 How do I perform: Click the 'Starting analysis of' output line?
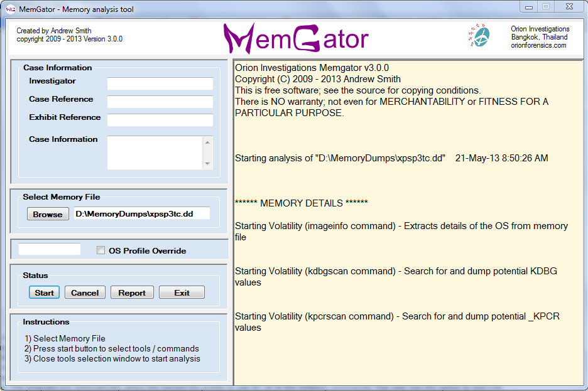click(391, 158)
